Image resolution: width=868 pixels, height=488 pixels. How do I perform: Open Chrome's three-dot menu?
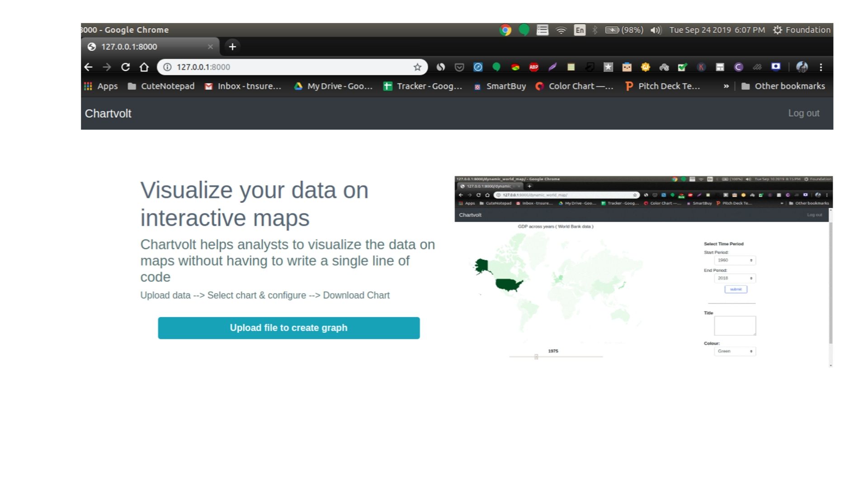[x=821, y=67]
